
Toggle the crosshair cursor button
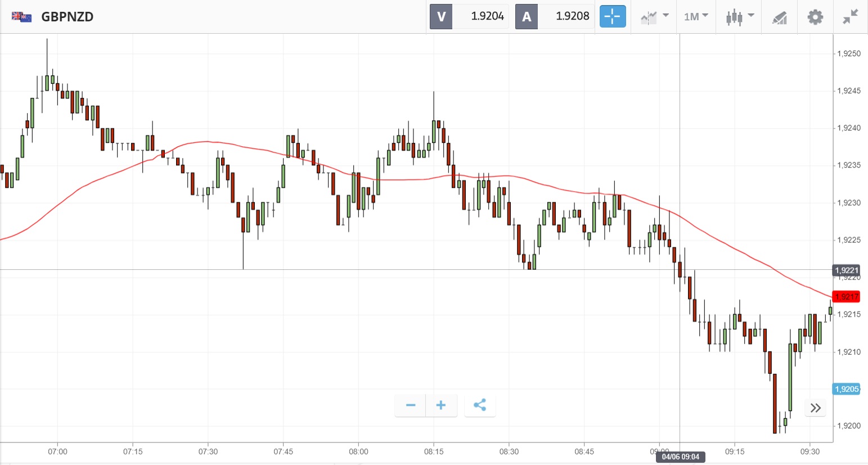pos(612,17)
